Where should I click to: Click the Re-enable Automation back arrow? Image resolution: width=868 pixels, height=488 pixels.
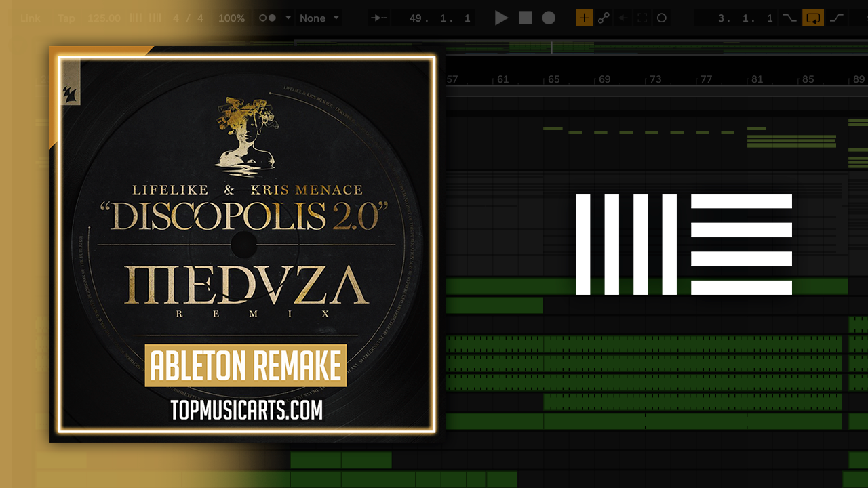(623, 18)
